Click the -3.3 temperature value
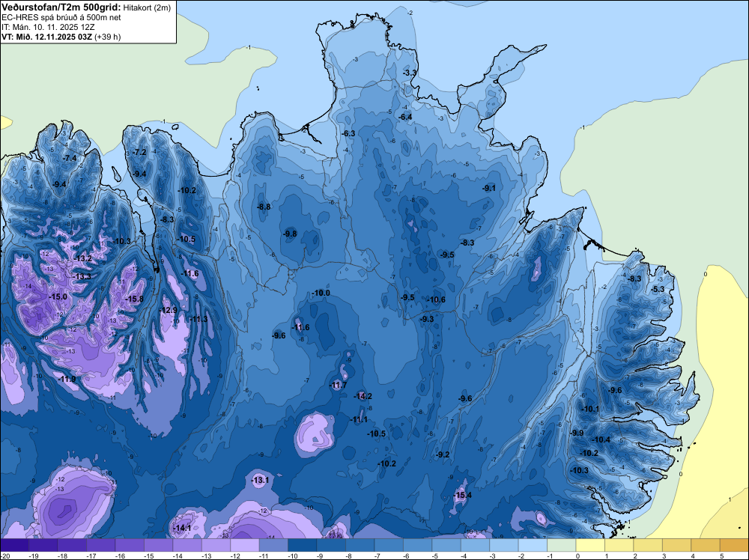Screen dimensions: 749x560 [410, 73]
